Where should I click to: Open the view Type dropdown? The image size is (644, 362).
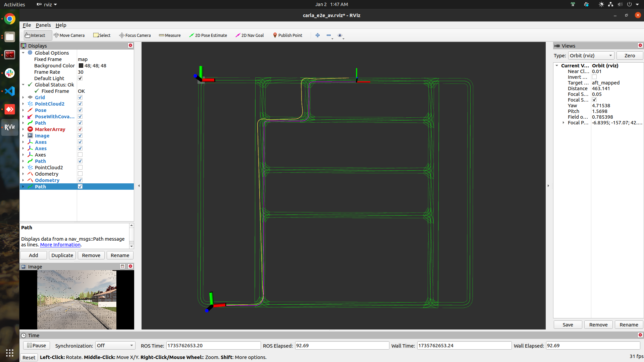[x=591, y=56]
